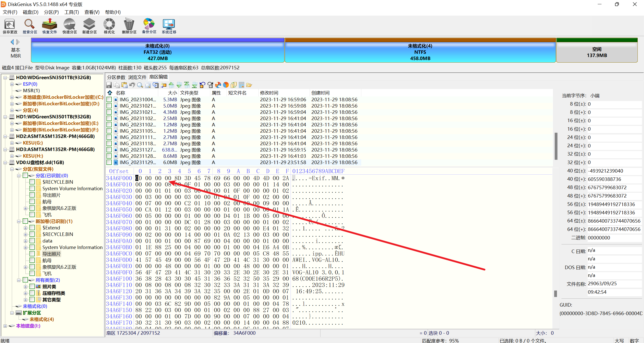Click the file list vertical scrollbar
Screen dimensions: 644x343
pos(556,146)
